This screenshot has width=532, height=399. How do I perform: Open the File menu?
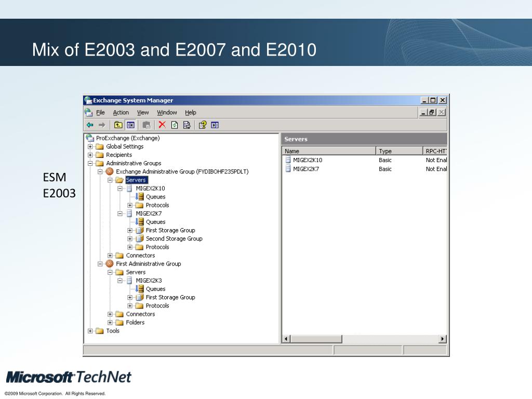pos(100,112)
